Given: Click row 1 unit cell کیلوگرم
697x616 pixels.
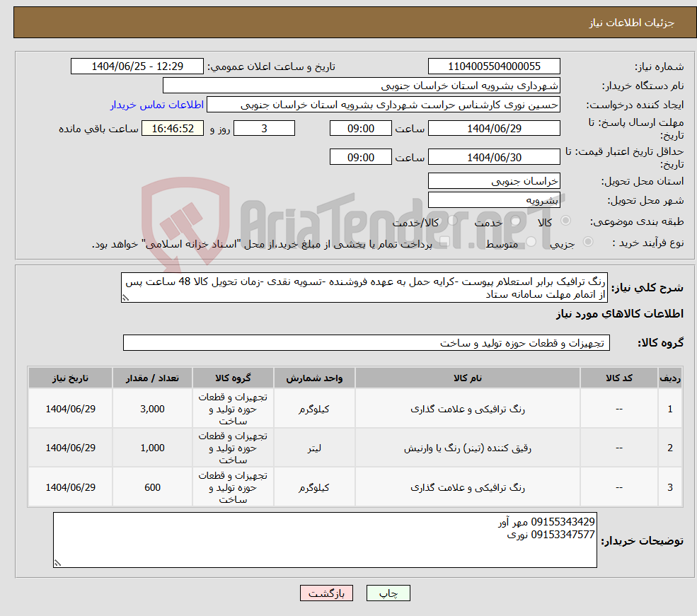Looking at the screenshot, I should (314, 409).
